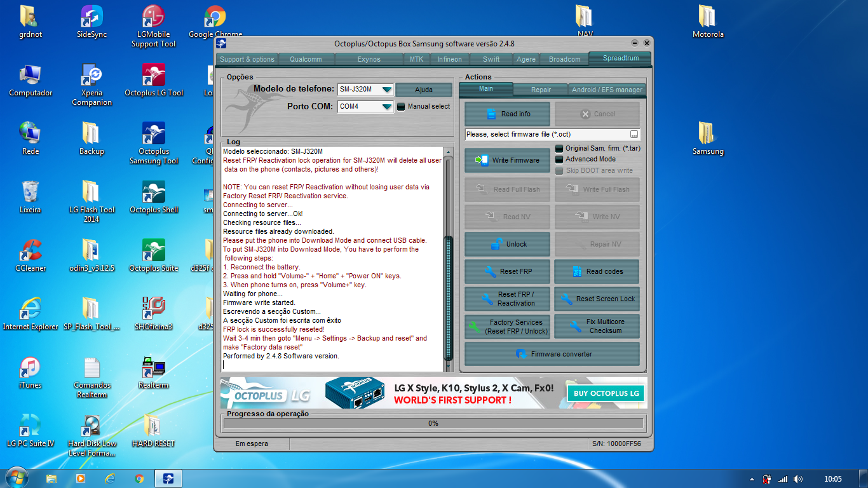Open the grdnot desktop folder icon

[30, 22]
